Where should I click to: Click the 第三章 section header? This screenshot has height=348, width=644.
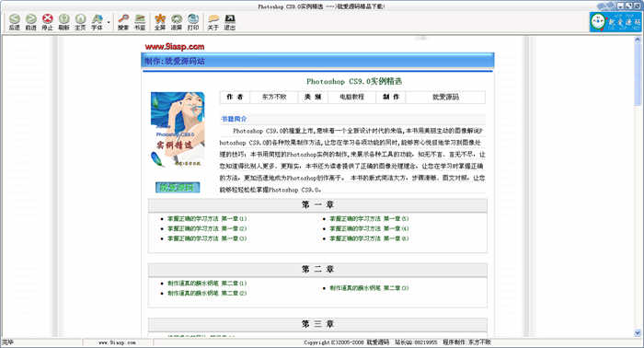[317, 324]
